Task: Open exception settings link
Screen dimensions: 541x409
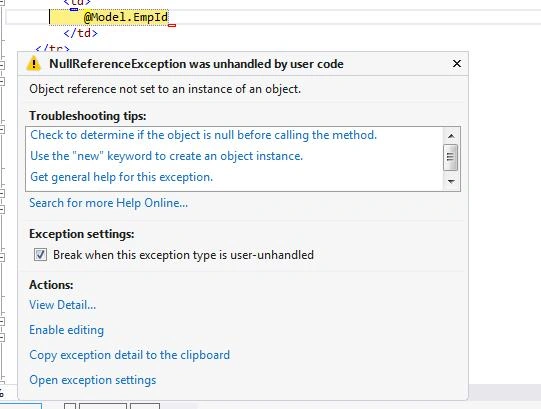Action: [92, 380]
